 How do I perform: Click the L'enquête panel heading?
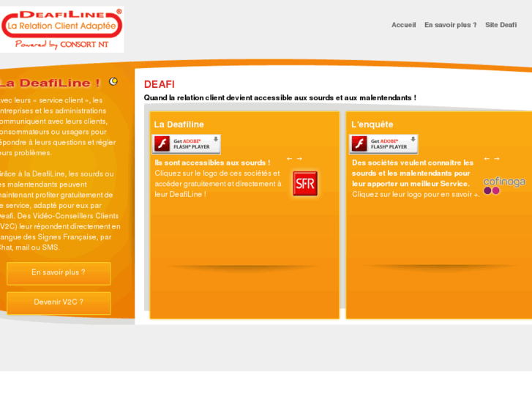coord(372,124)
